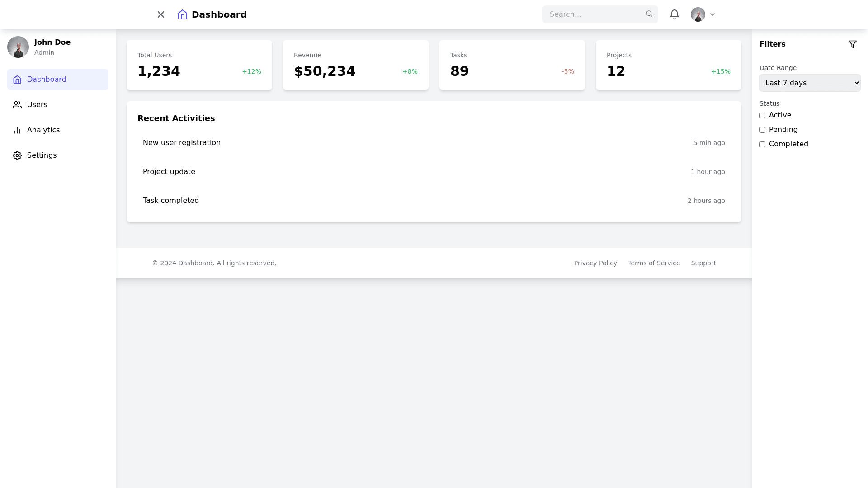Follow the Terms of Service link
868x488 pixels.
pyautogui.click(x=654, y=263)
